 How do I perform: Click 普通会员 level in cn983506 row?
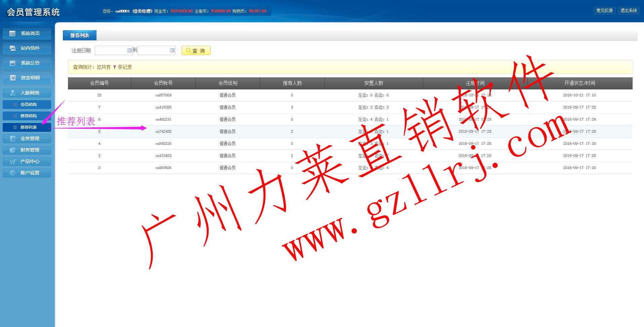pyautogui.click(x=227, y=168)
